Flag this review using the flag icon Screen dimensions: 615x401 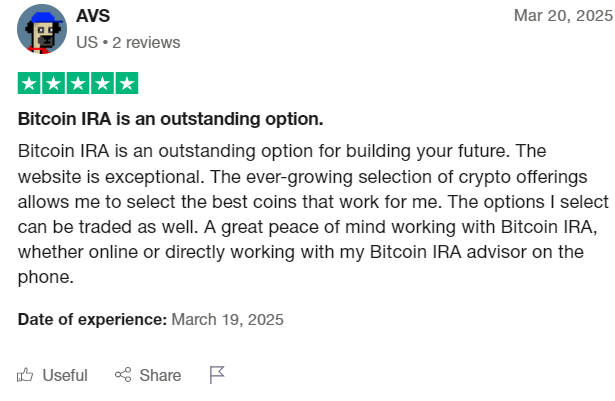tap(217, 375)
